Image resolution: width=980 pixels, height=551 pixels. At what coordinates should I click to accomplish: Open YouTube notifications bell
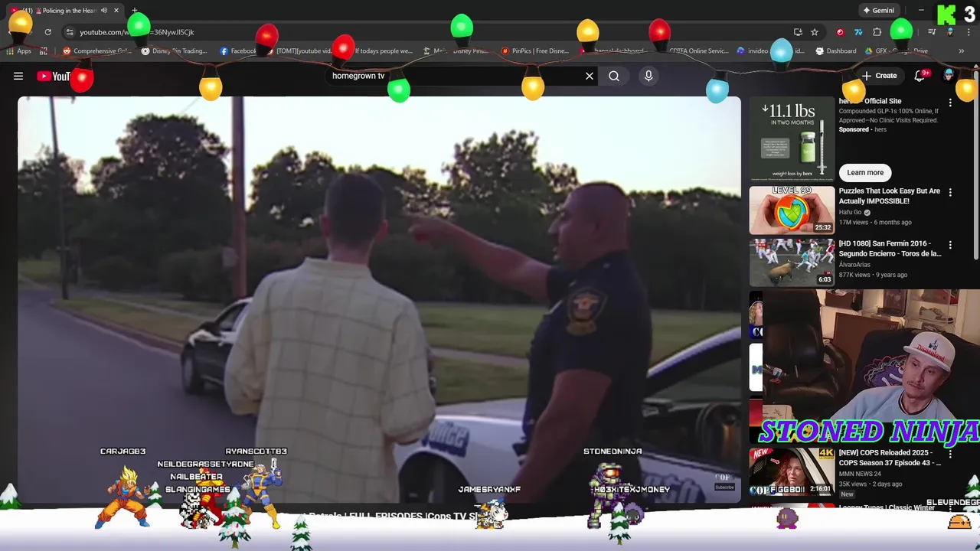[920, 76]
